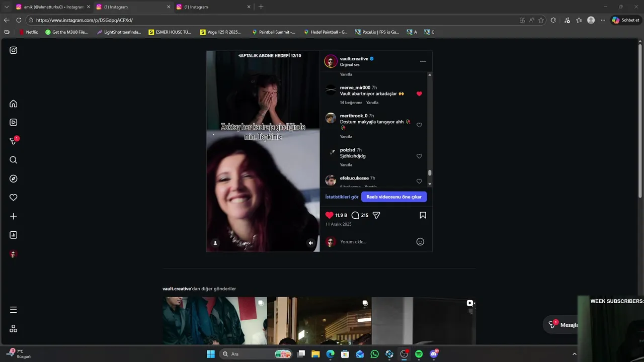Open Messages icon with notification badge
Viewport: 644px width, 362px height.
(x=14, y=141)
